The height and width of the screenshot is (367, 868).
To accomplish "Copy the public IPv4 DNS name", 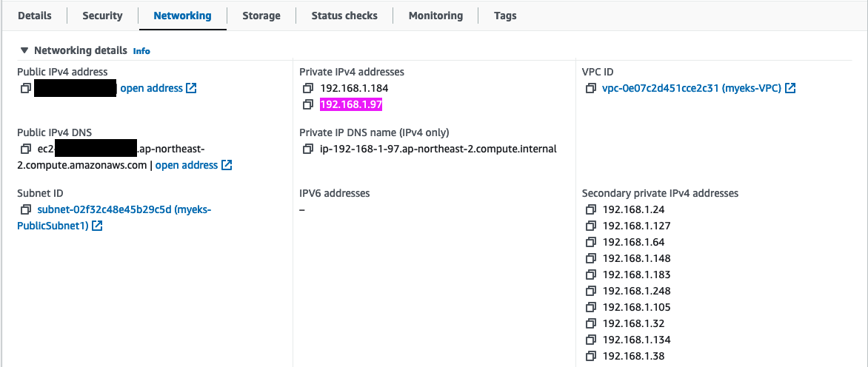I will 25,149.
